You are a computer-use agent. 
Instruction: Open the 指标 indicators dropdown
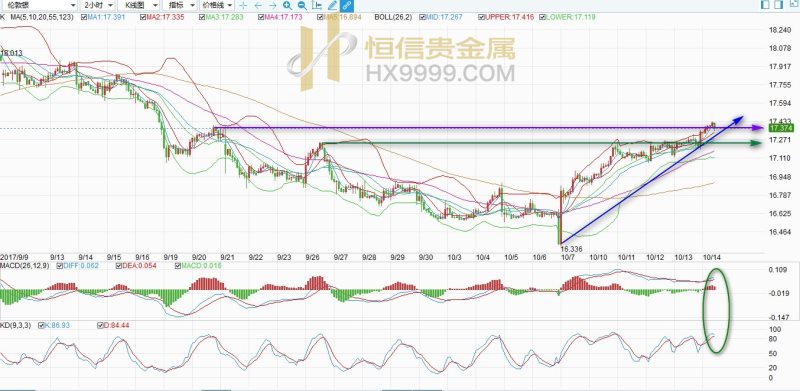coord(179,6)
